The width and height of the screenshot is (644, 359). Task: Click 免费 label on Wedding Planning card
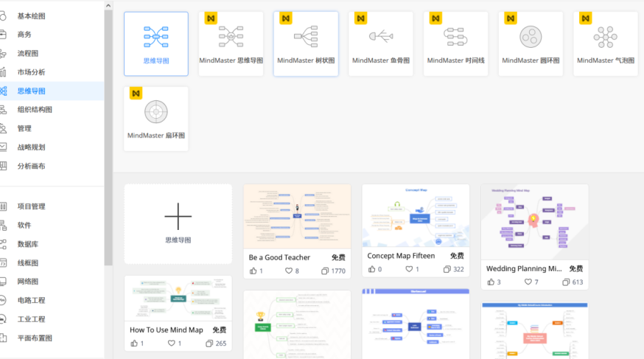pos(576,268)
